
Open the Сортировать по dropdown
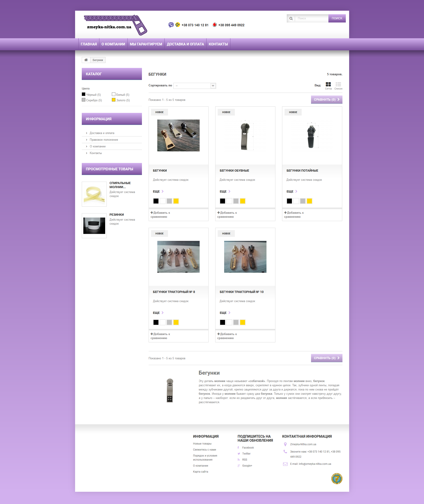pyautogui.click(x=195, y=86)
